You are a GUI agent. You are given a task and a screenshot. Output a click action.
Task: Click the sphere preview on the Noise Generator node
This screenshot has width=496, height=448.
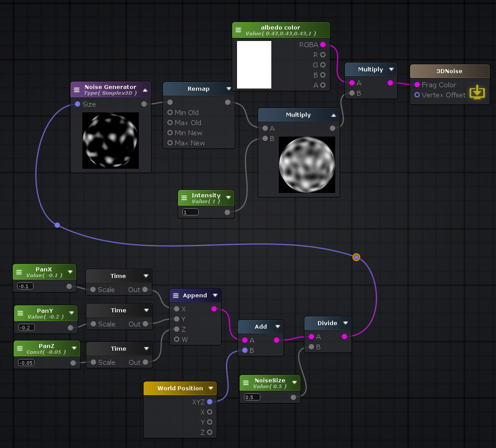[110, 141]
